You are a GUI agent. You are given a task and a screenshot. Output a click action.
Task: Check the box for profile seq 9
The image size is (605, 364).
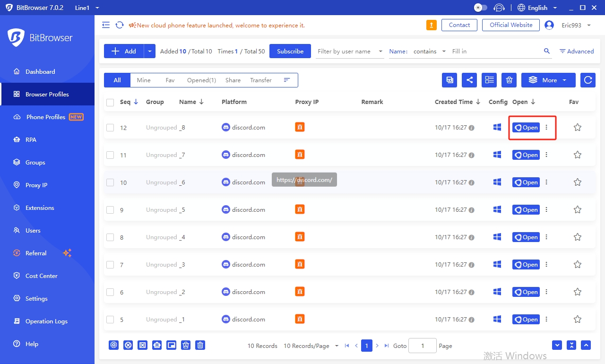tap(110, 210)
